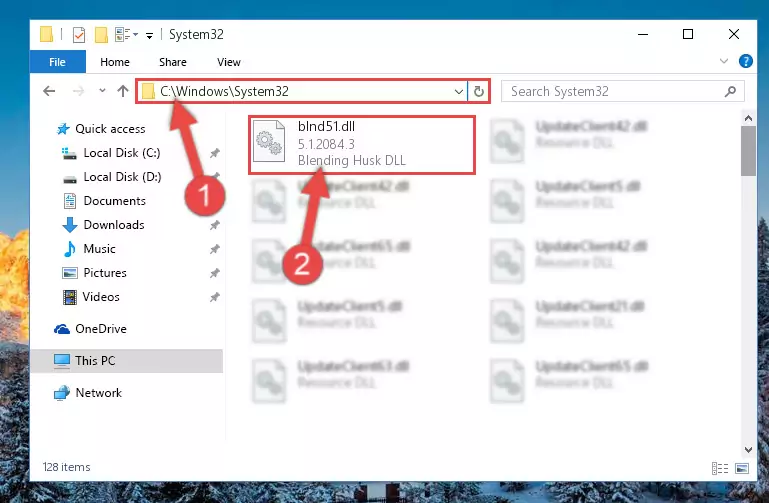
Task: Click the Downloads blue arrow icon
Action: click(x=70, y=225)
